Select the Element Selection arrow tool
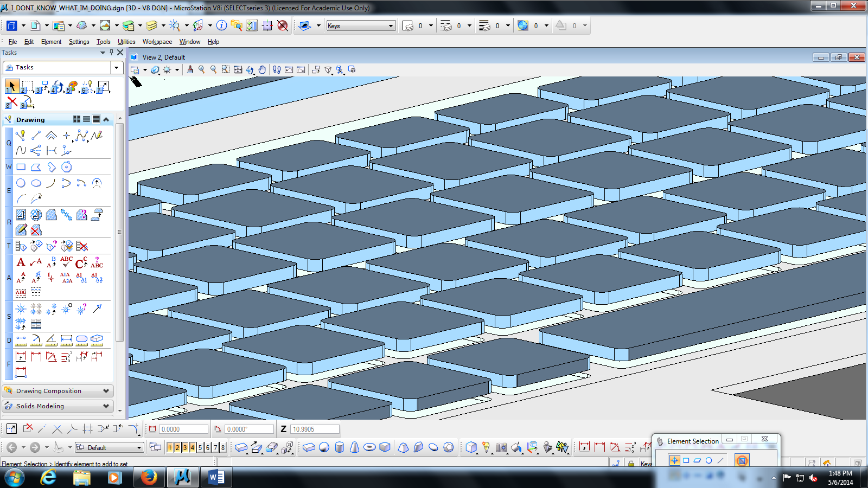This screenshot has width=868, height=488. (x=11, y=86)
